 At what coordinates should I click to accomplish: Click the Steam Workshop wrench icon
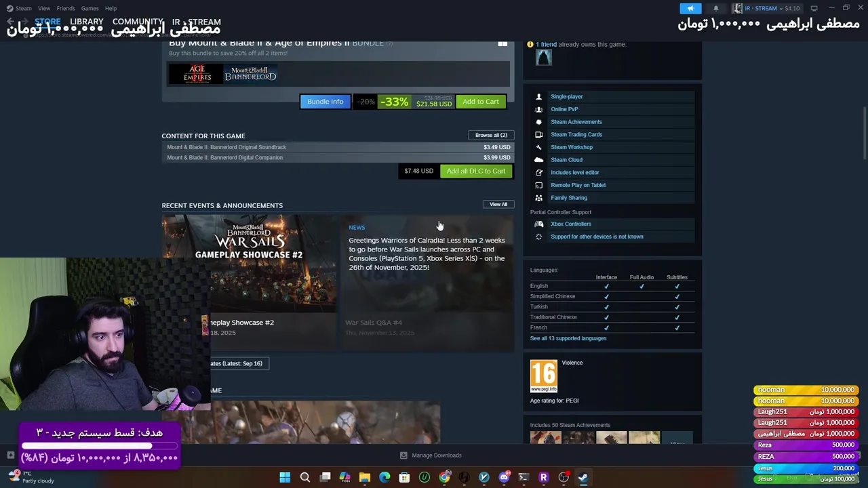pos(538,147)
